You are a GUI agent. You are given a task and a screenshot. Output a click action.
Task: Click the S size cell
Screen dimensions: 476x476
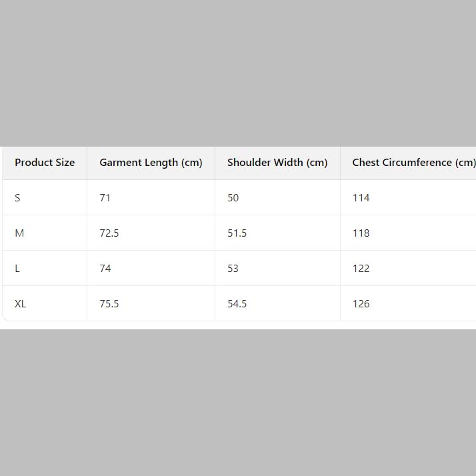[18, 198]
